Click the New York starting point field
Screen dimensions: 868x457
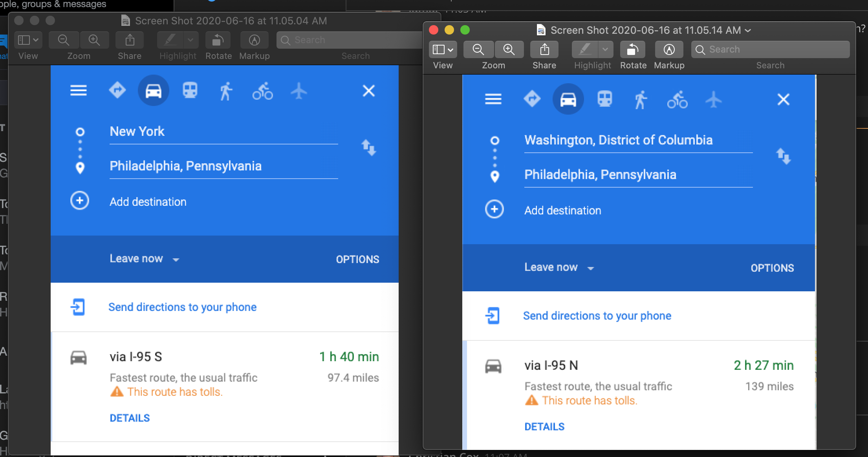pos(223,132)
